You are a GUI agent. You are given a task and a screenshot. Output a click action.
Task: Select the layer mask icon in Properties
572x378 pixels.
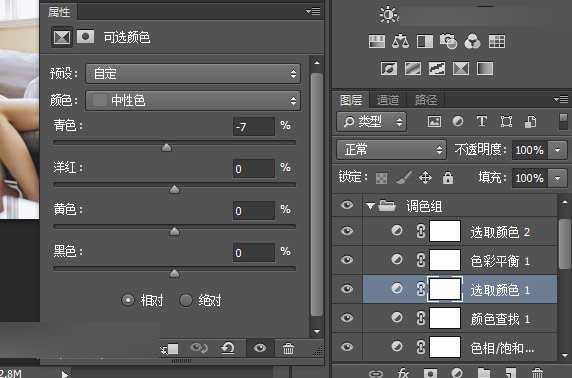point(85,37)
